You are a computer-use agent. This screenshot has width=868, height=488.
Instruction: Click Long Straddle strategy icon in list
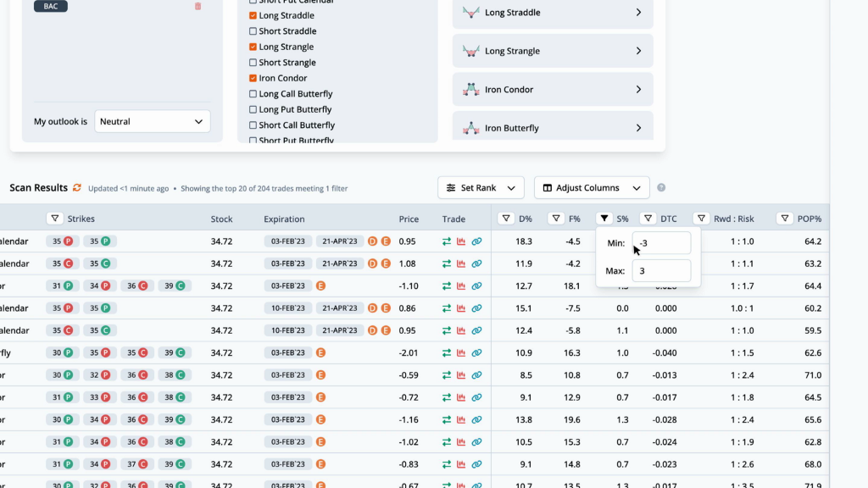pyautogui.click(x=471, y=12)
